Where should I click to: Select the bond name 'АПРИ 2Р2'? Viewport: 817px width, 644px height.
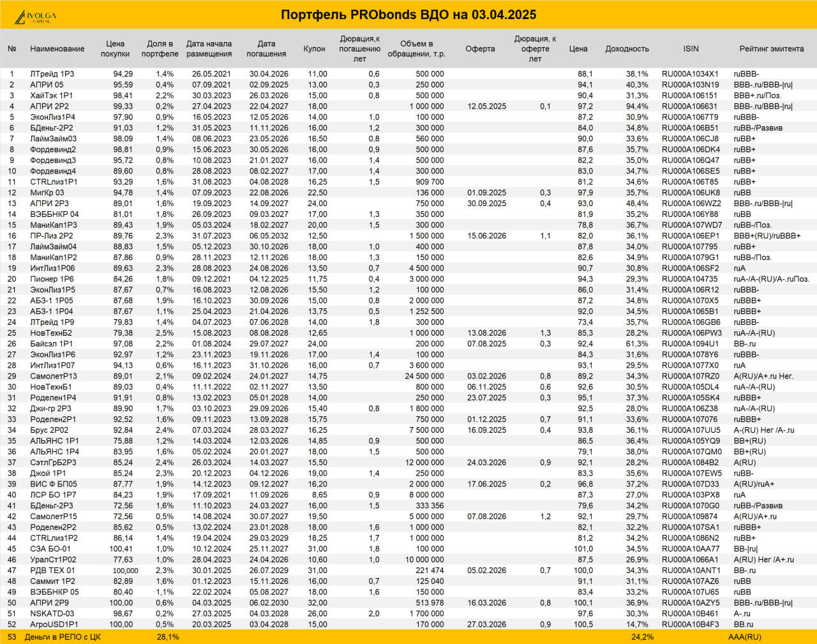[50, 107]
